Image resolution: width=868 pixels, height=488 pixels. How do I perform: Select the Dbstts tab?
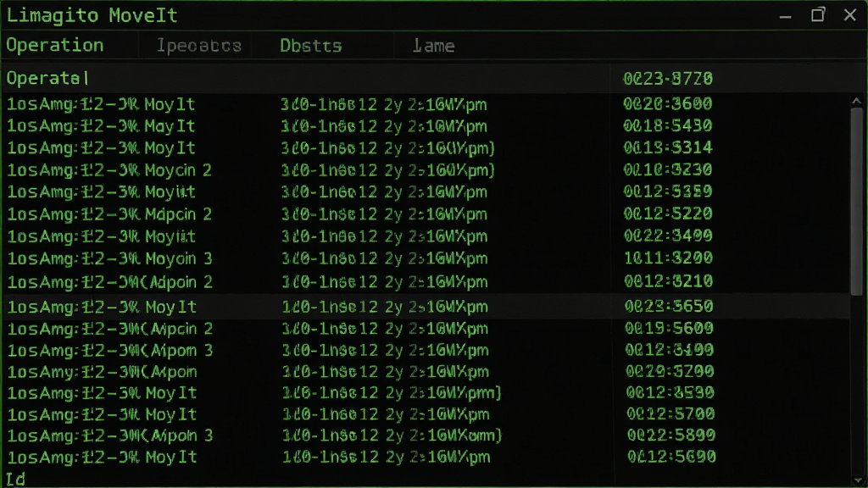click(310, 46)
